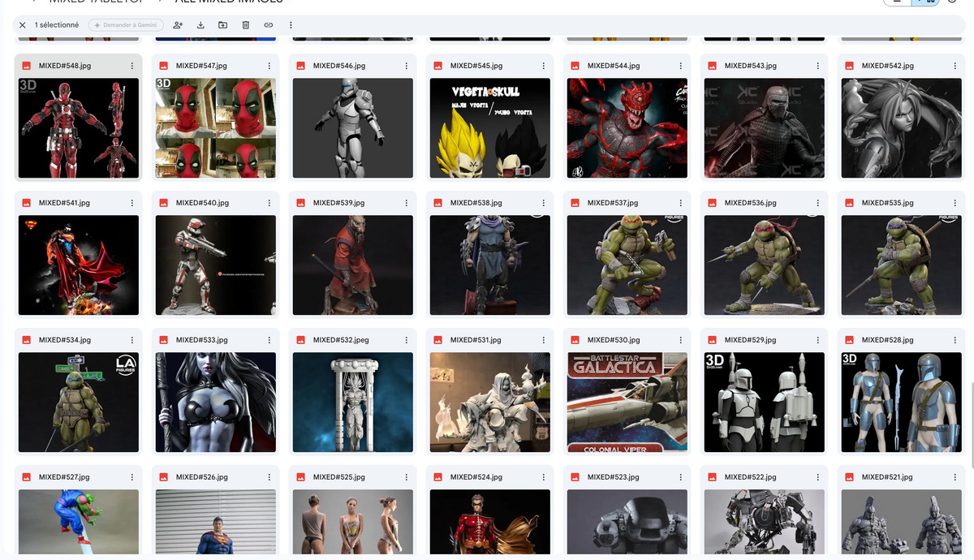Click the file name MIXED#531.jpg
974x560 pixels.
[x=476, y=340]
